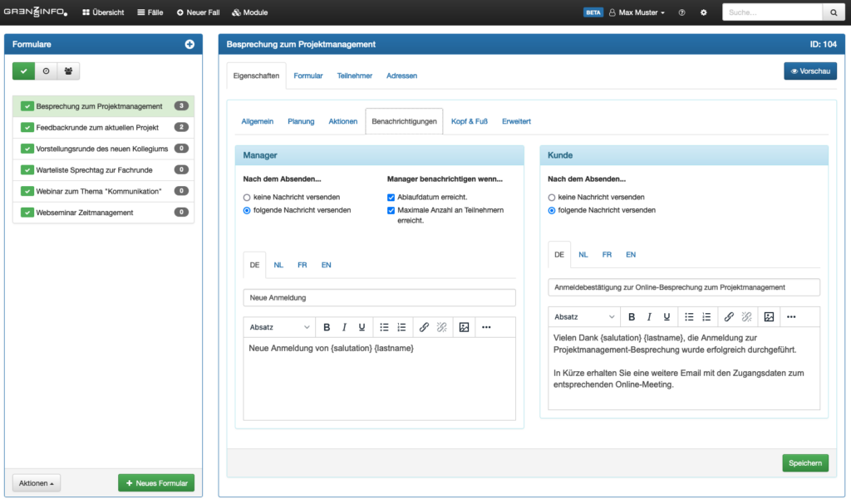Click the search magnifier button

[x=834, y=12]
